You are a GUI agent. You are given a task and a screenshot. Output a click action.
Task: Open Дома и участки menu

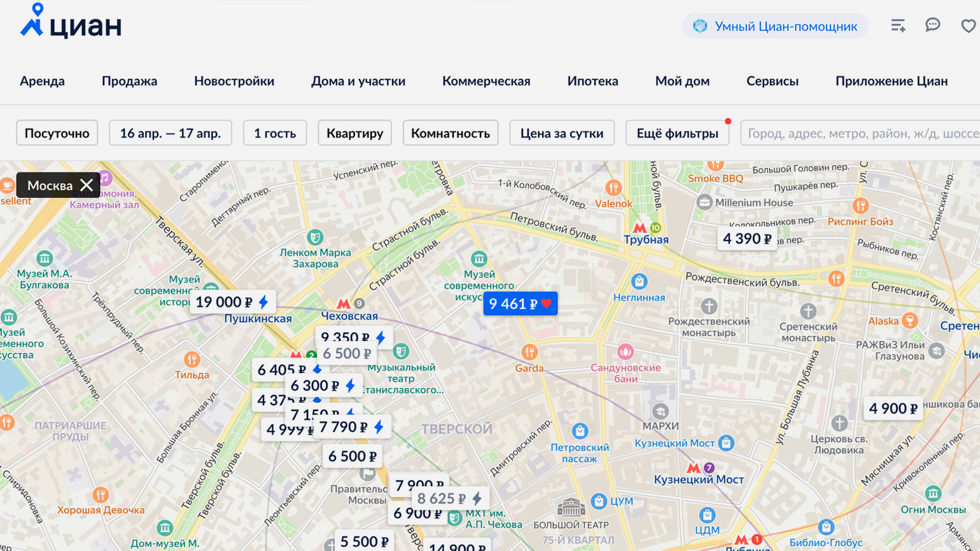coord(358,81)
